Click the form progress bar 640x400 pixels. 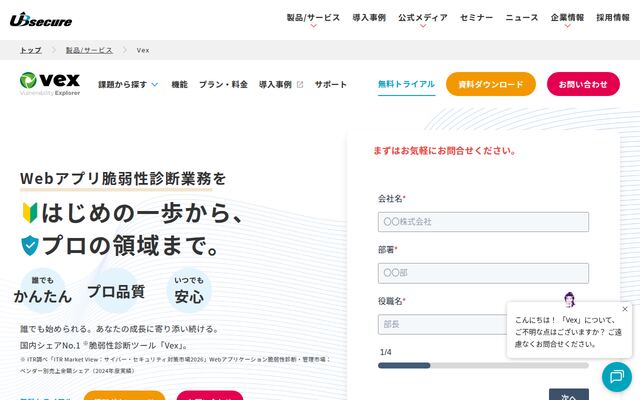483,365
